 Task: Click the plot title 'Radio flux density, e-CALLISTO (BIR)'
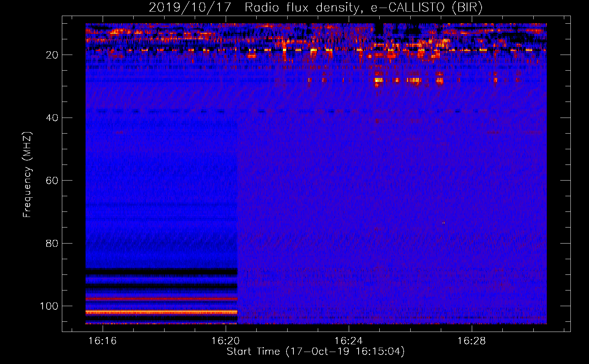pyautogui.click(x=363, y=8)
